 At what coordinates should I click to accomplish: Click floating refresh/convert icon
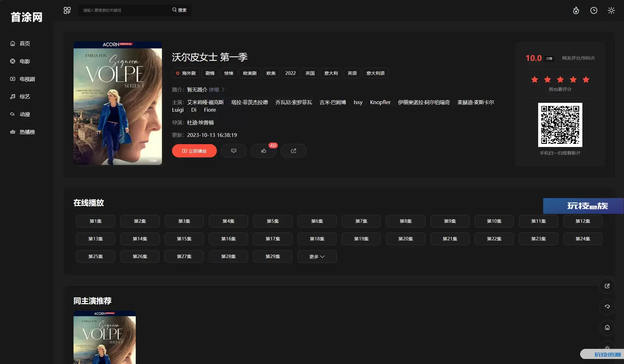(x=607, y=307)
